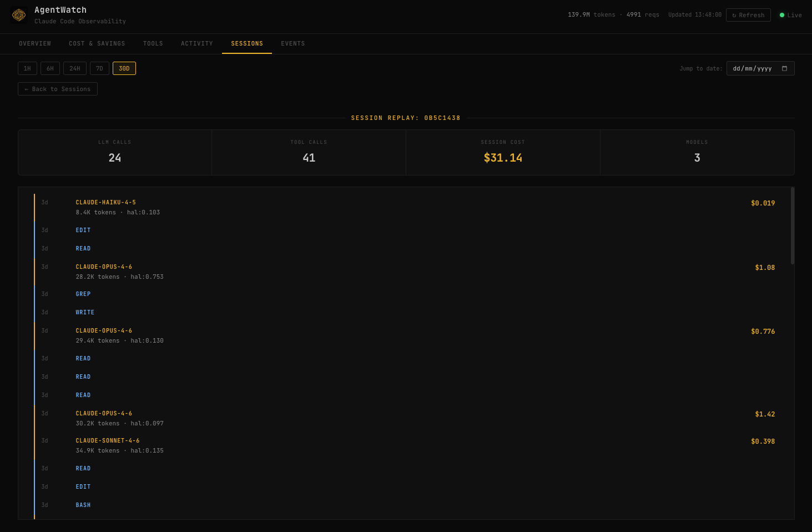
Task: Switch to Cost & Savings tab
Action: (97, 43)
